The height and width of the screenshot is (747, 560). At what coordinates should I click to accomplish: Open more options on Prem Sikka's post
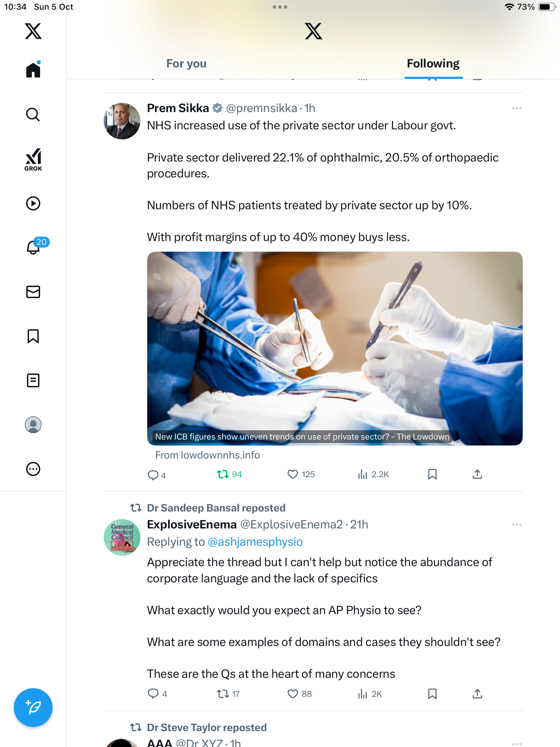point(516,108)
